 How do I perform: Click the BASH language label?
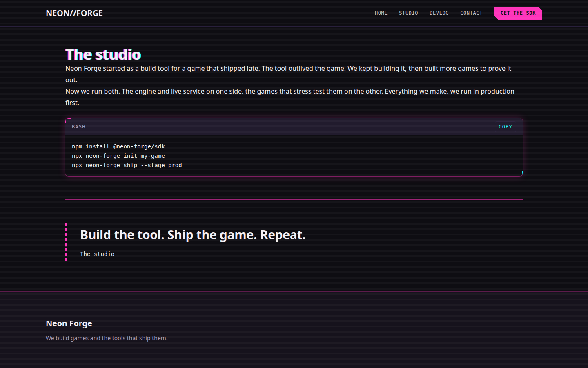[x=79, y=127]
